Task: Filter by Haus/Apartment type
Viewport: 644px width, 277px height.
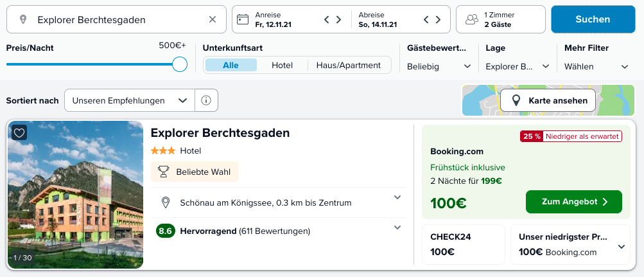Action: click(348, 65)
